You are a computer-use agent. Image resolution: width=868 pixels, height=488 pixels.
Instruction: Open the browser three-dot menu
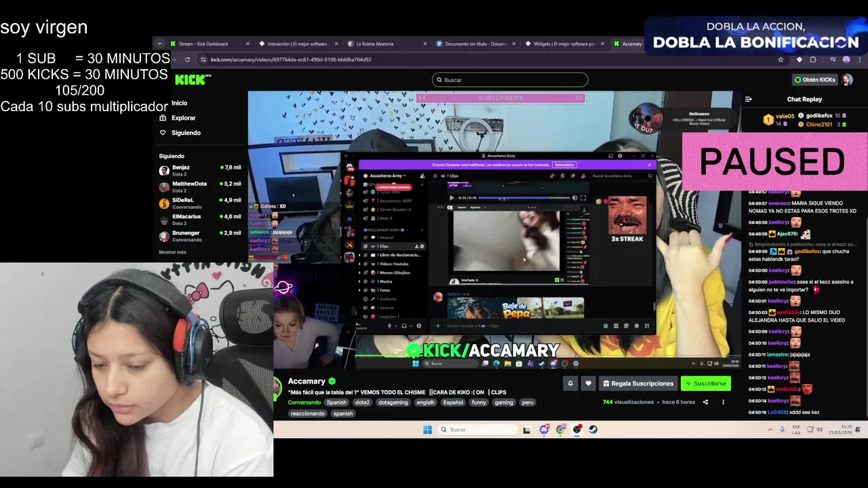click(x=860, y=60)
